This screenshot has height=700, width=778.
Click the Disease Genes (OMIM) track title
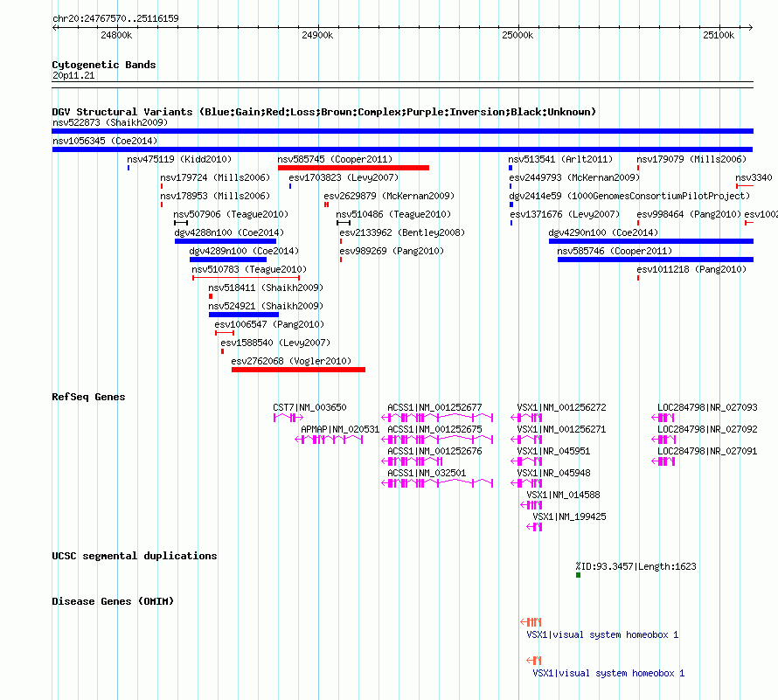pos(113,601)
